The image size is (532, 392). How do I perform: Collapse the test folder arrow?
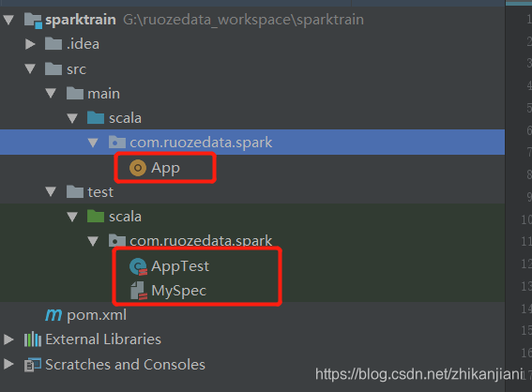coord(51,192)
